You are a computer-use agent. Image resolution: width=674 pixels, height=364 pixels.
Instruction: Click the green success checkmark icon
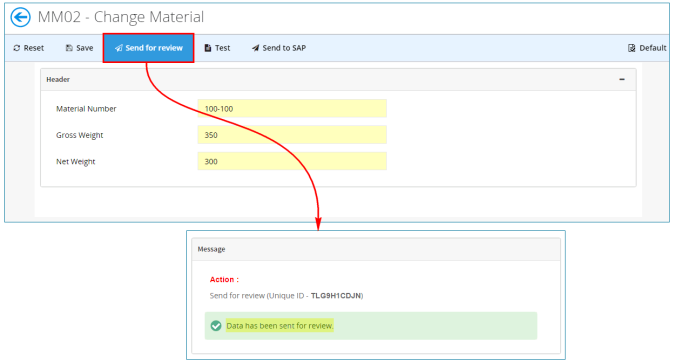216,326
